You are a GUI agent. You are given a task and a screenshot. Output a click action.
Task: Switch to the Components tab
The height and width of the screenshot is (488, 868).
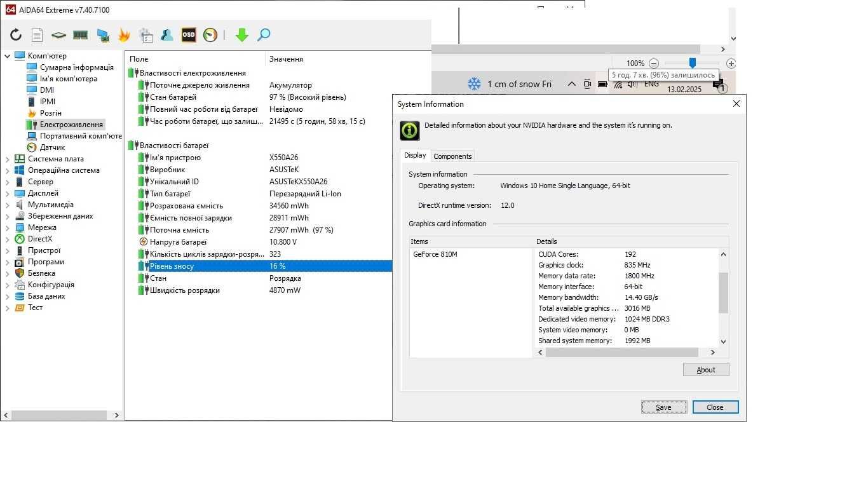452,156
